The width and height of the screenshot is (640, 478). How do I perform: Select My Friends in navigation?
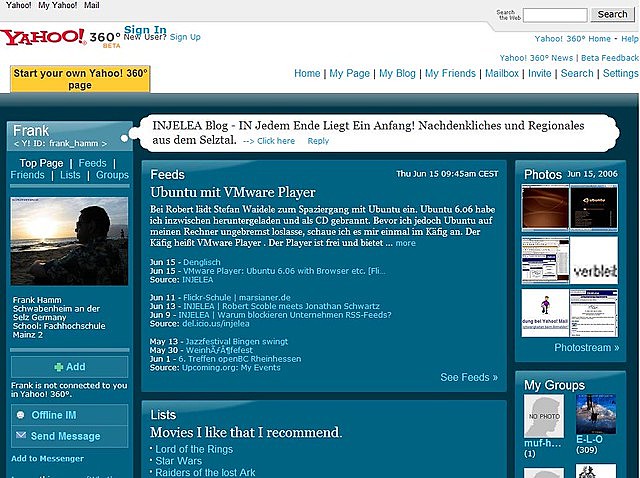pyautogui.click(x=450, y=73)
